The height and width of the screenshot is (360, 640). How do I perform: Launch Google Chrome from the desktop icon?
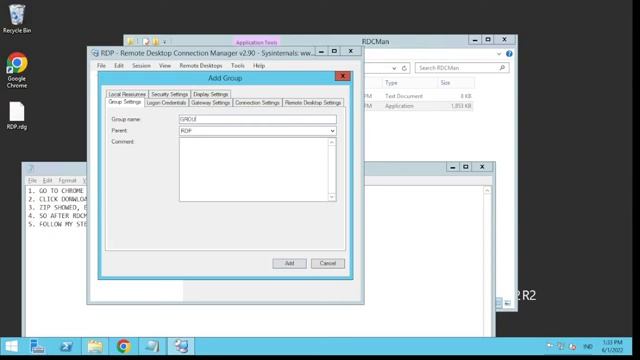click(17, 70)
